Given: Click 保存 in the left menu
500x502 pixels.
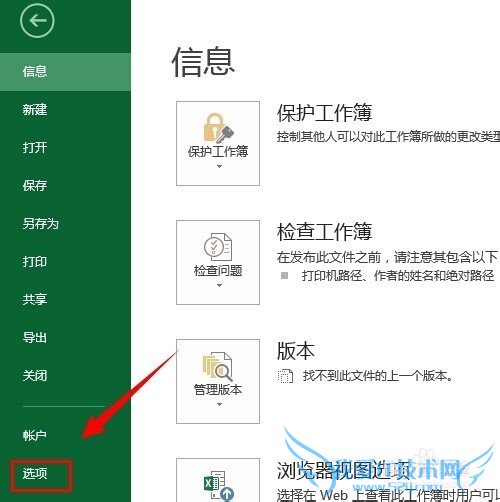Looking at the screenshot, I should 35,185.
